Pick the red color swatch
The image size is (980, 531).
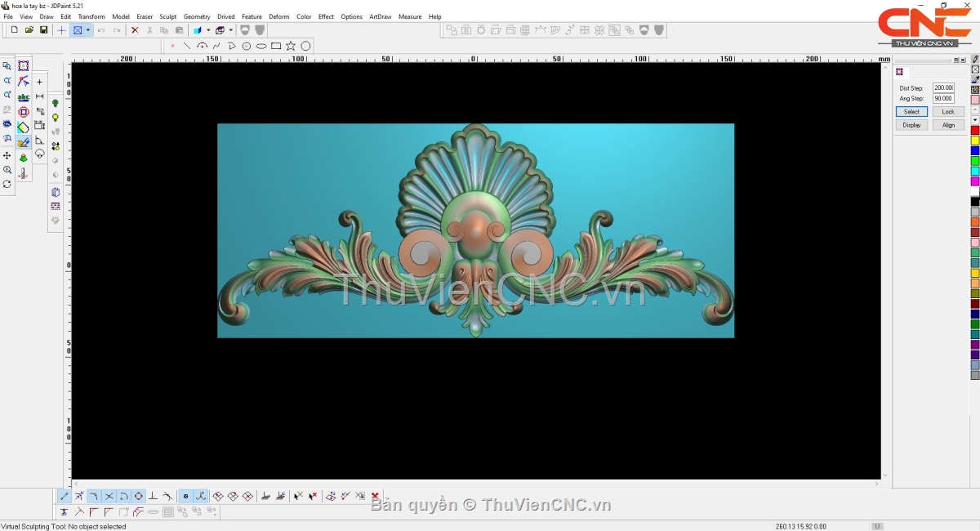[975, 131]
